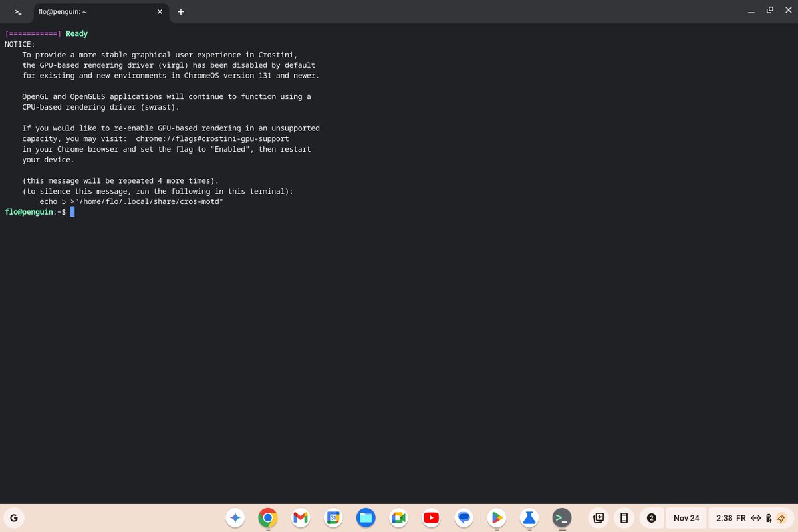The image size is (798, 532).
Task: Launch Google Play Store from the shelf
Action: 496,518
